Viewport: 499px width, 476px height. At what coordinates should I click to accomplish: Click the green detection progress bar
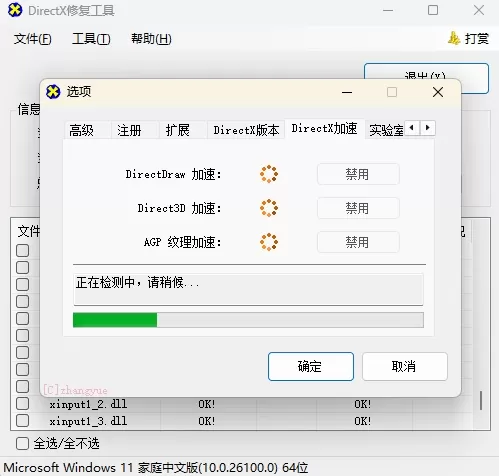tap(248, 320)
